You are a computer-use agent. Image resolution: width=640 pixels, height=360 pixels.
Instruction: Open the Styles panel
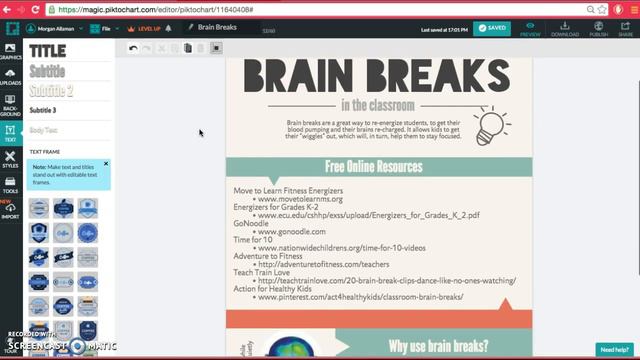pyautogui.click(x=11, y=159)
